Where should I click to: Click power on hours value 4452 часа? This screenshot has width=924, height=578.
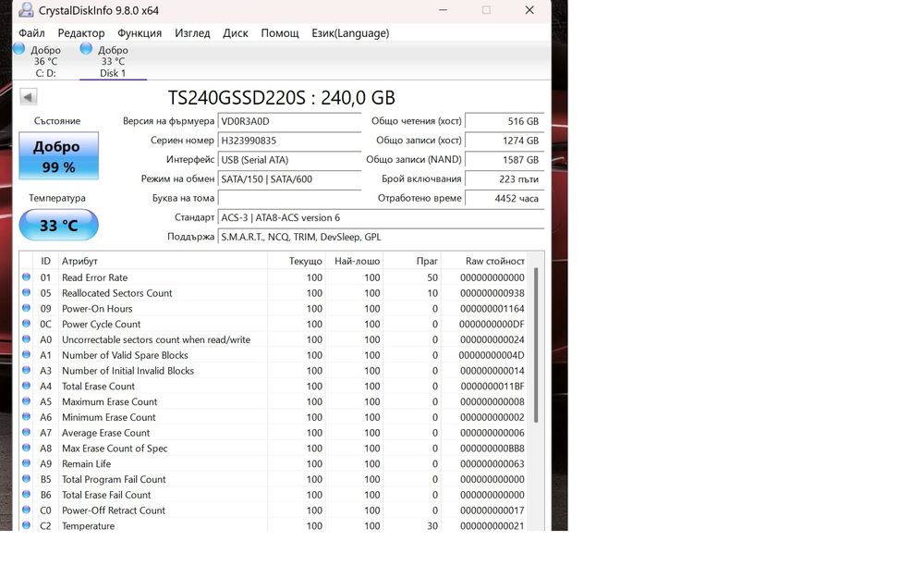click(x=505, y=198)
